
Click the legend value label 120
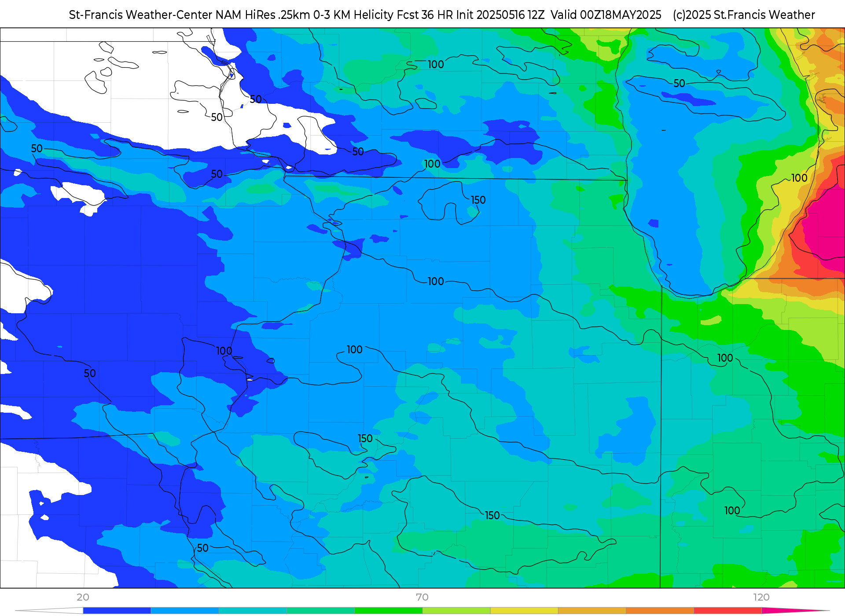click(761, 597)
